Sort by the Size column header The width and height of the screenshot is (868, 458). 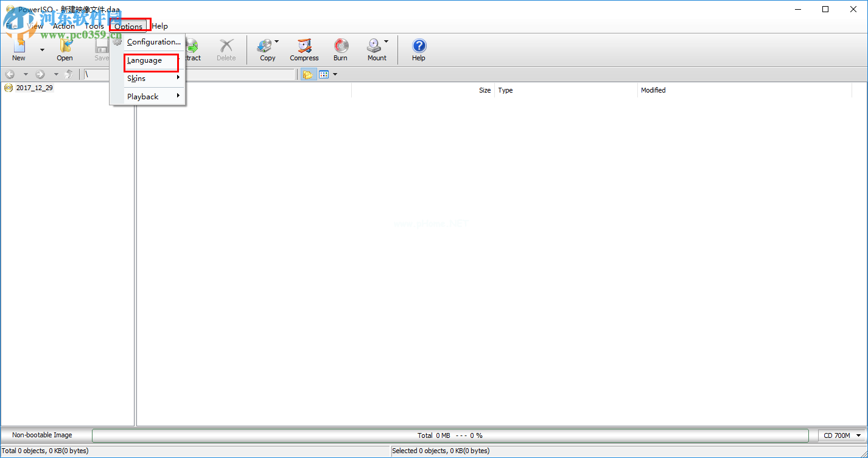(x=485, y=90)
